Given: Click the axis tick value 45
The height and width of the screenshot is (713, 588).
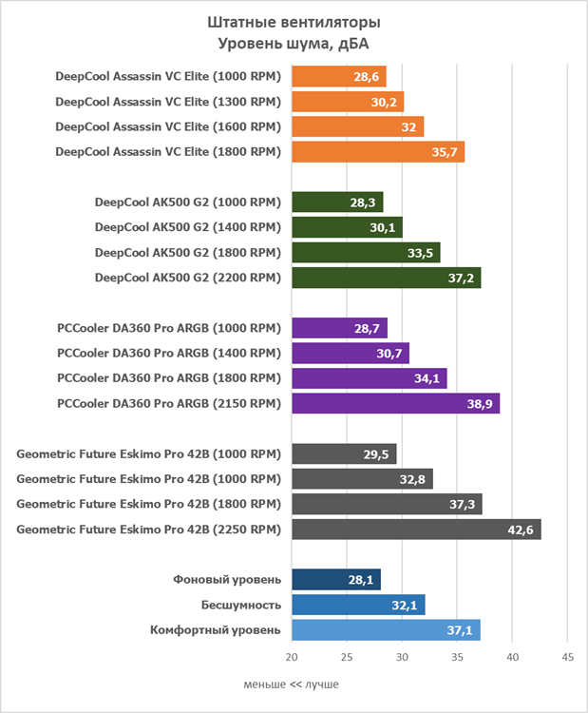Looking at the screenshot, I should click(x=568, y=658).
